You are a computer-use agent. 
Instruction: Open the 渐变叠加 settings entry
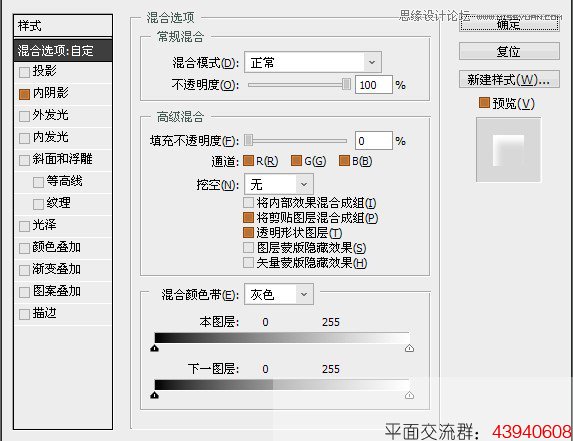tap(57, 269)
